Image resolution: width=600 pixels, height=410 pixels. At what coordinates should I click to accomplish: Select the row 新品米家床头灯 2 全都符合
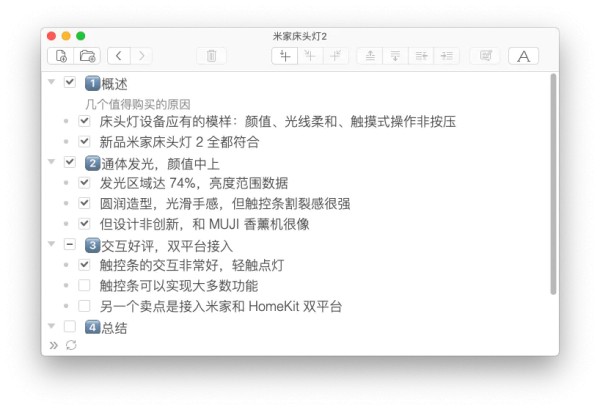pyautogui.click(x=179, y=142)
